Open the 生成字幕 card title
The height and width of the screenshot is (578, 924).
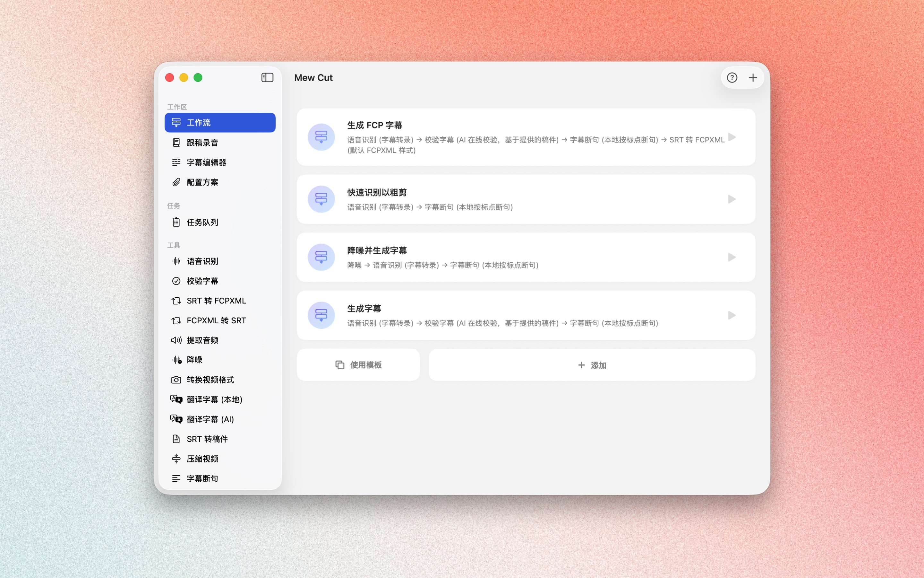(x=364, y=309)
